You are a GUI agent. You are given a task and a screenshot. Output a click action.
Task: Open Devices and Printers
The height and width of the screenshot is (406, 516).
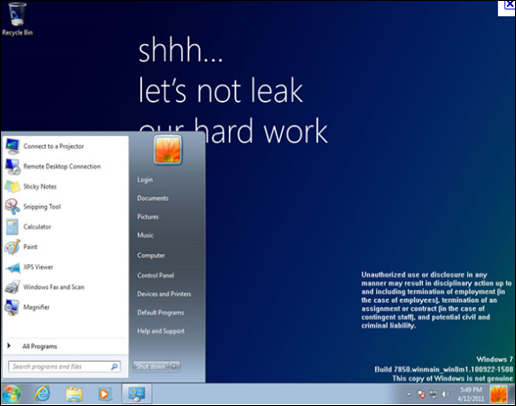pos(164,294)
